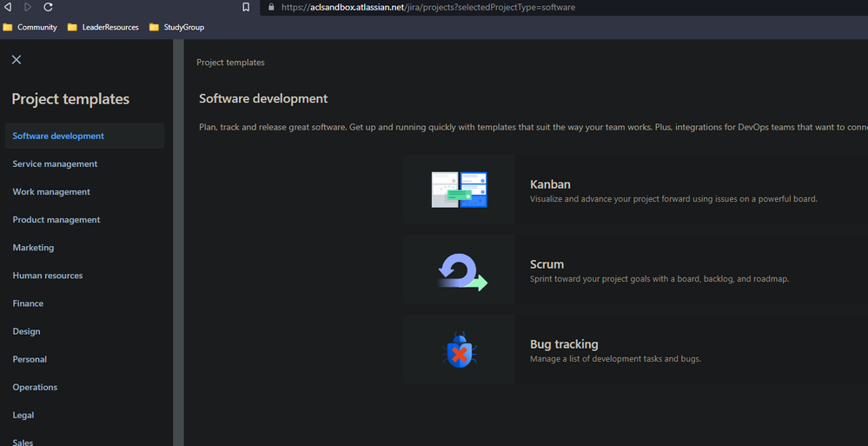Choose the Kanban template title

click(x=550, y=184)
